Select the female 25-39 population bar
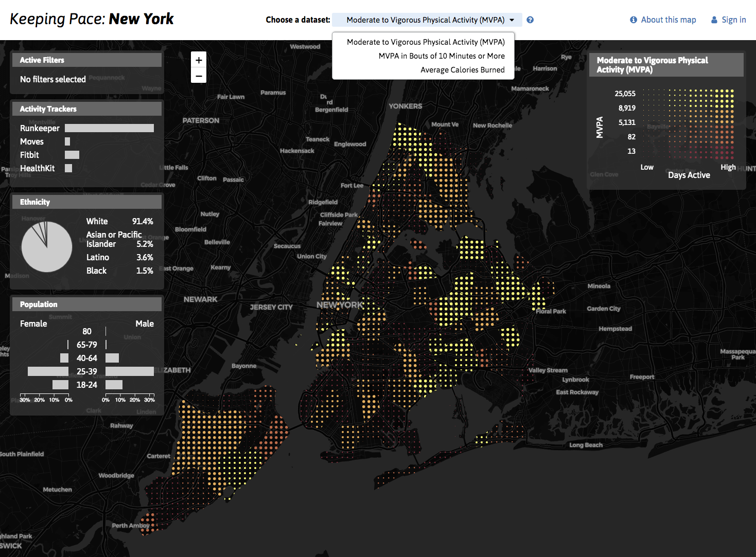The width and height of the screenshot is (756, 557). click(48, 371)
